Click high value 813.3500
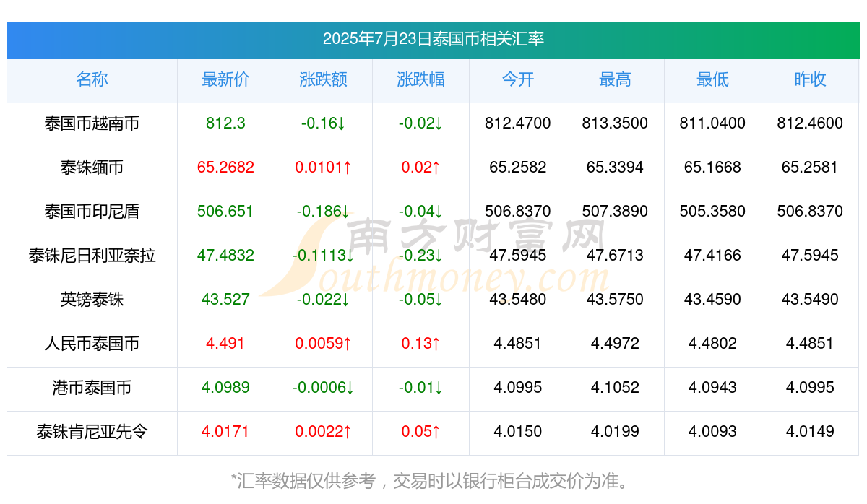The image size is (867, 504). coord(615,123)
